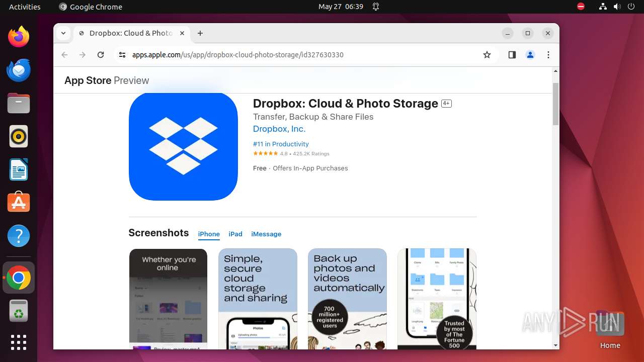Switch to the iPad screenshots tab
This screenshot has width=644, height=362.
tap(235, 234)
